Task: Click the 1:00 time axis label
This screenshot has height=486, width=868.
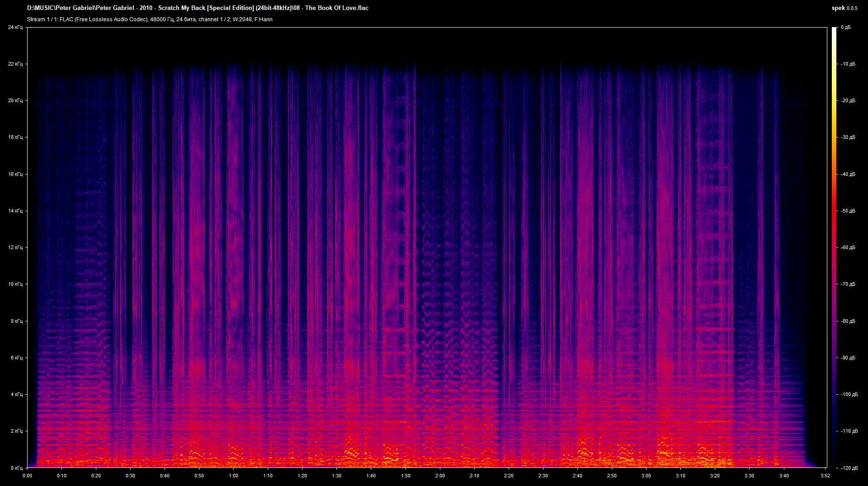Action: (x=233, y=476)
